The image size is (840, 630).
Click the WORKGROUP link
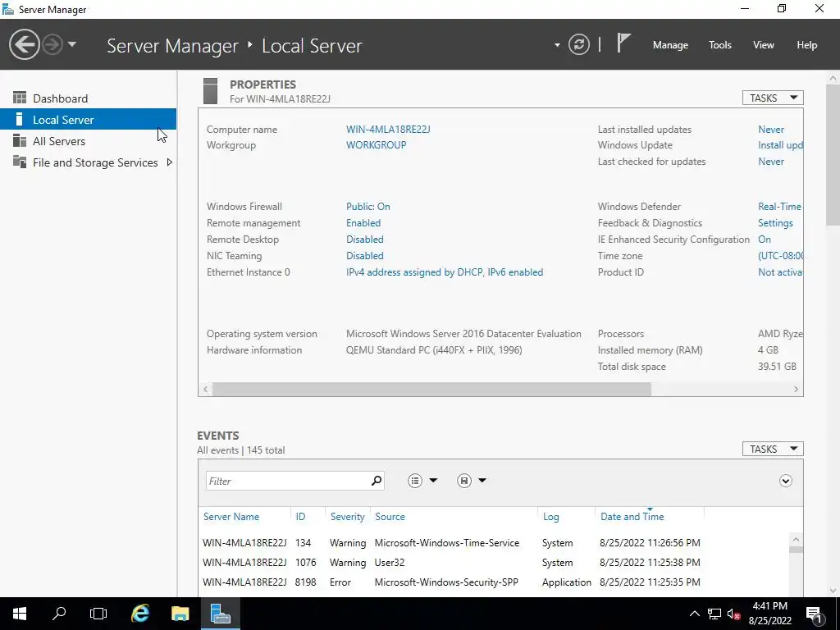pos(376,144)
